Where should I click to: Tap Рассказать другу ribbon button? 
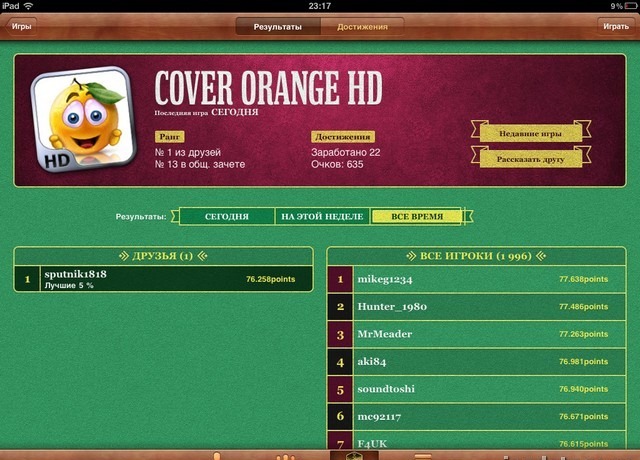coord(530,159)
